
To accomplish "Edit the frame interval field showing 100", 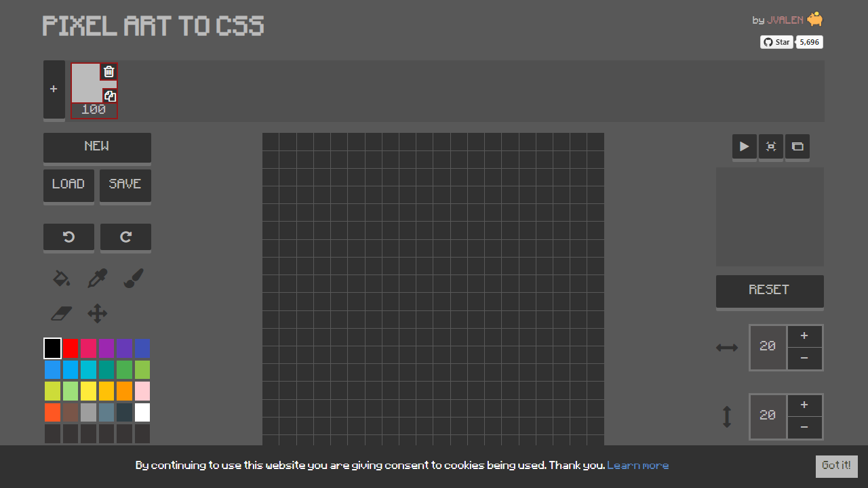I will pyautogui.click(x=94, y=110).
